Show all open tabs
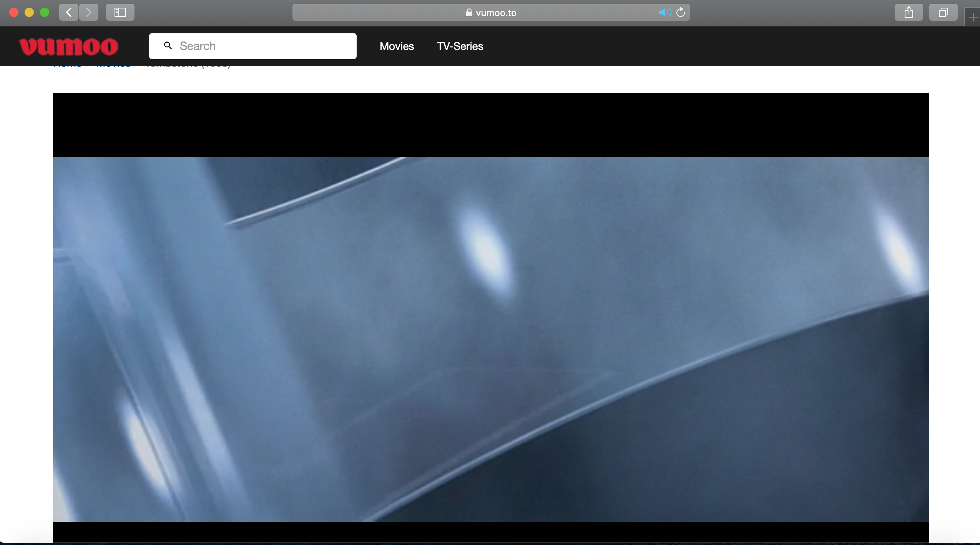The width and height of the screenshot is (980, 545). click(x=943, y=12)
